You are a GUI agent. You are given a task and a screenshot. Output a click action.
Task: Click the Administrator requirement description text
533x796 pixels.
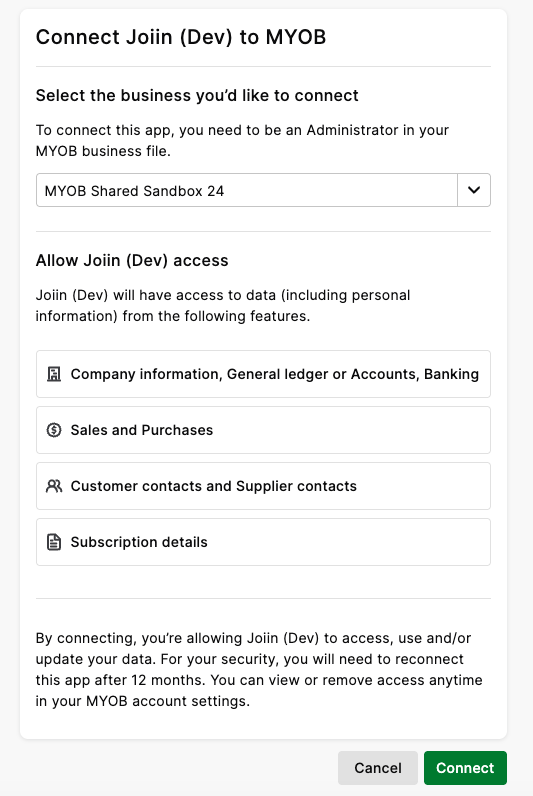click(x=242, y=141)
